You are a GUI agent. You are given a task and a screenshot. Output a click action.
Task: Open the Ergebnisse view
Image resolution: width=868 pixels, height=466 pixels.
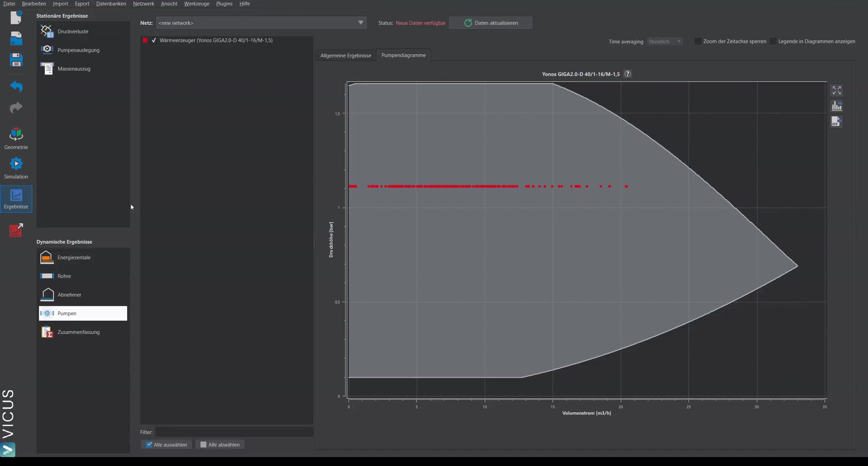coord(16,199)
